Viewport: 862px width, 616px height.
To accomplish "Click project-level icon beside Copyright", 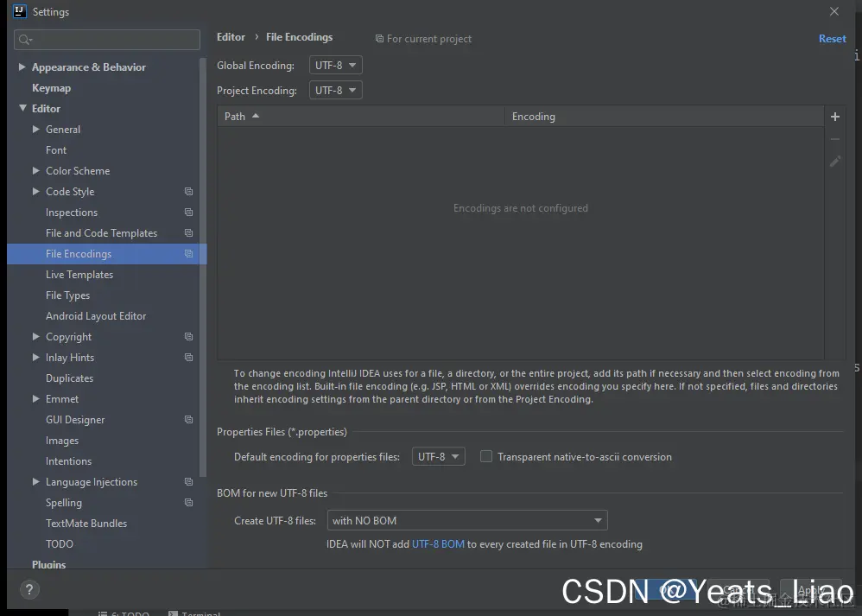I will (x=188, y=337).
